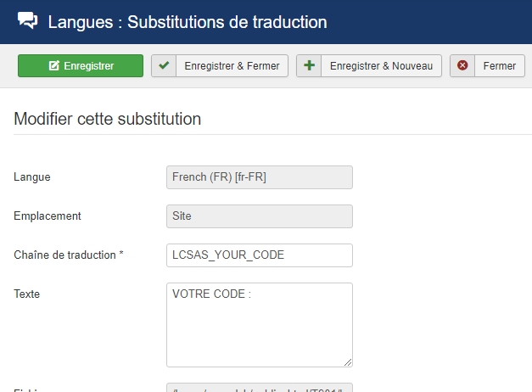
Task: Focus the LCSAS_YOUR_CODE translation string field
Action: 259,255
